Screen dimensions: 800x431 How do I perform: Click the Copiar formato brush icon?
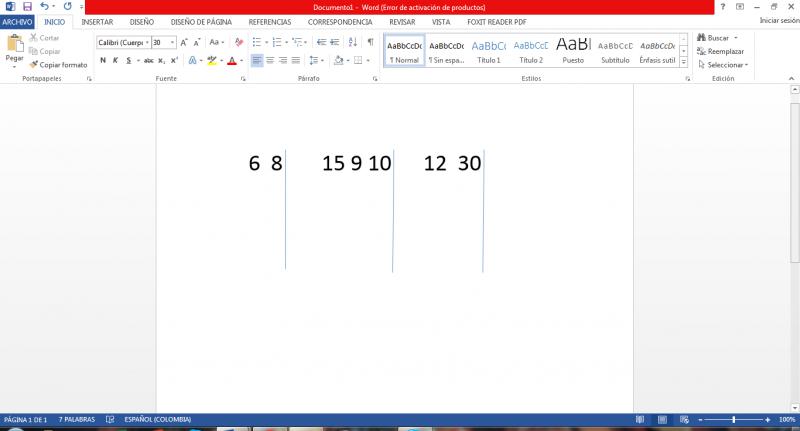(34, 65)
